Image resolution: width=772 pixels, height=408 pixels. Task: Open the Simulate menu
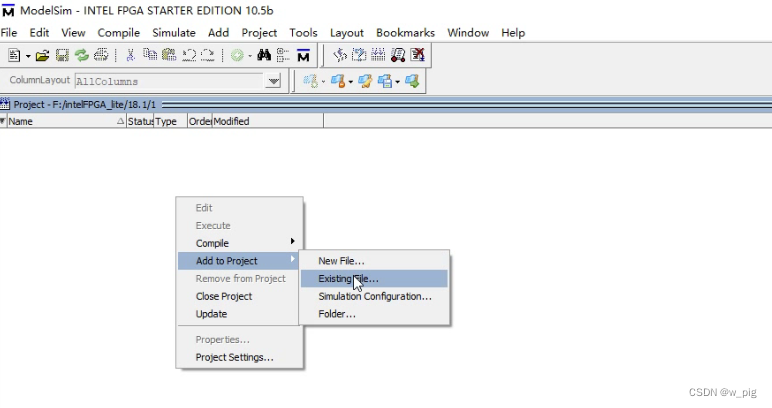coord(174,33)
